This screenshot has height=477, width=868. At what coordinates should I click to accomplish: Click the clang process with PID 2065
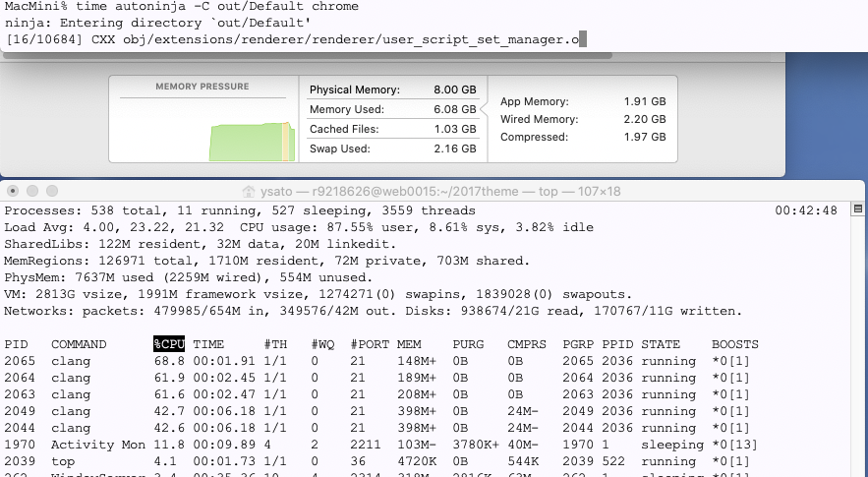71,361
